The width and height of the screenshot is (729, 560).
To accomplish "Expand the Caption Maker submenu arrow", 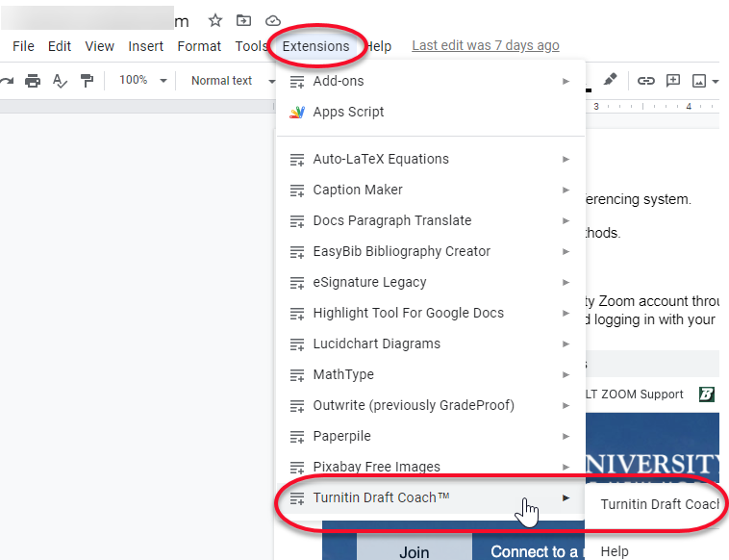I will [x=566, y=190].
